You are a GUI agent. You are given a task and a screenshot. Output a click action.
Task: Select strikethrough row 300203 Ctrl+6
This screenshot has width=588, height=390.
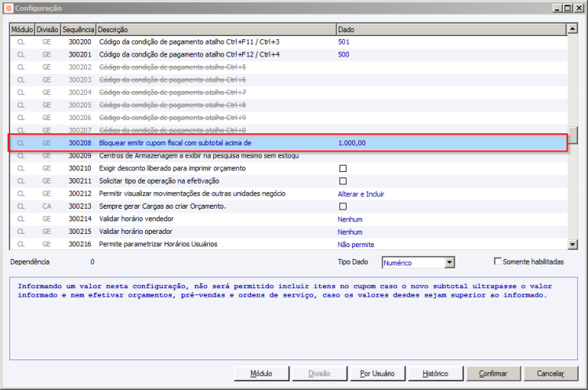172,80
